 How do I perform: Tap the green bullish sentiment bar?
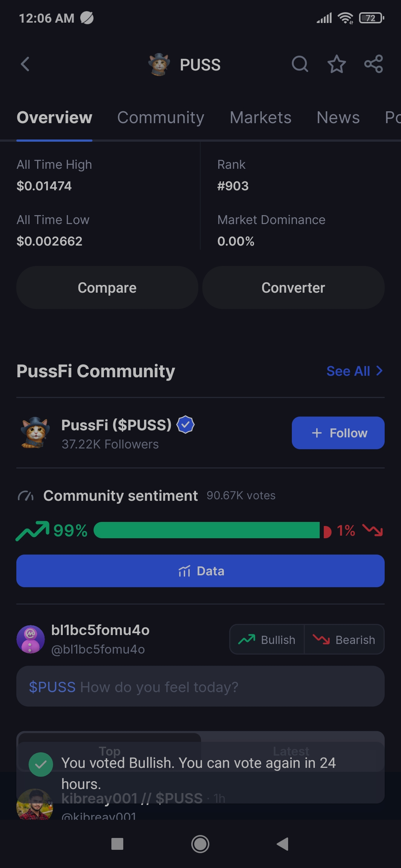pos(206,530)
